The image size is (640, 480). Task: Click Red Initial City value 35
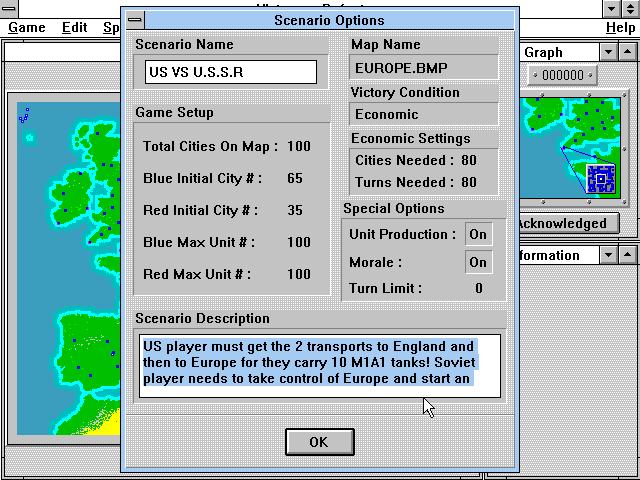pyautogui.click(x=295, y=210)
